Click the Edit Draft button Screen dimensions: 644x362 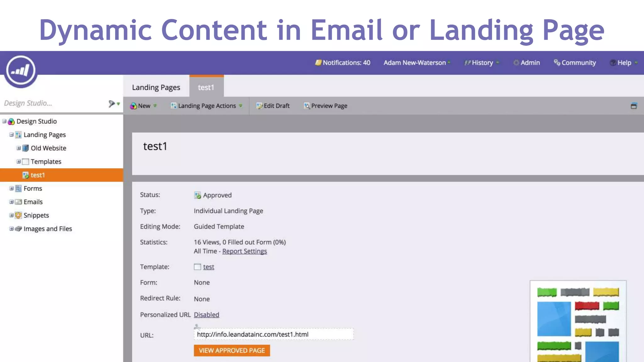273,106
